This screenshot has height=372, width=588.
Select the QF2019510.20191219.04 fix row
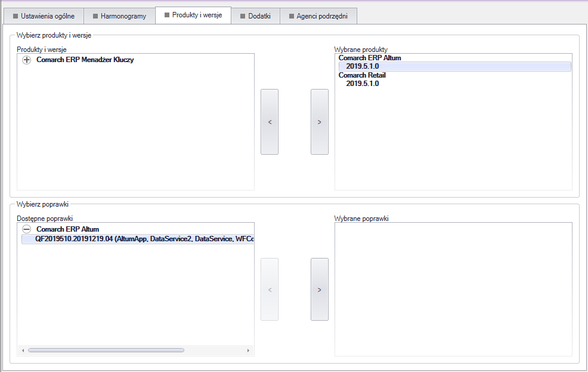point(138,239)
